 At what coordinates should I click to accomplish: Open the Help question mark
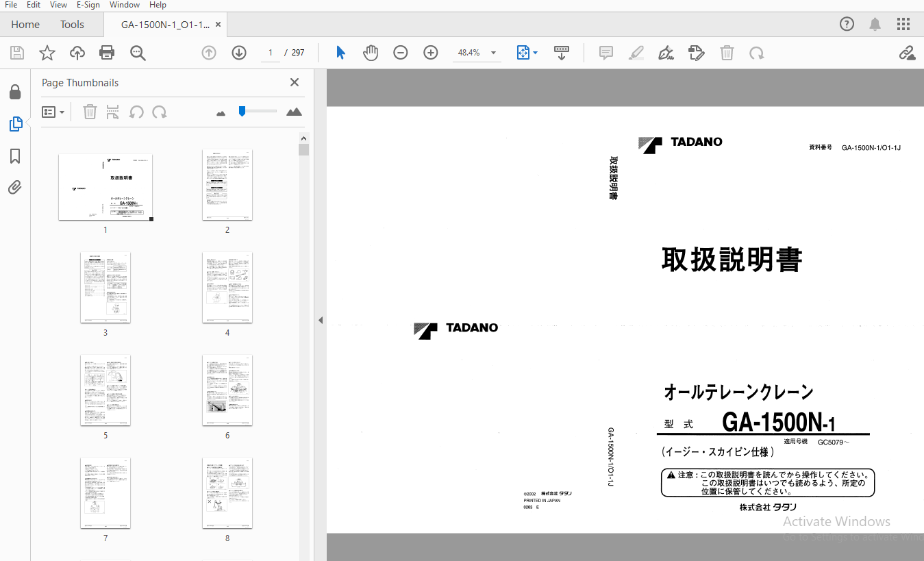click(847, 24)
